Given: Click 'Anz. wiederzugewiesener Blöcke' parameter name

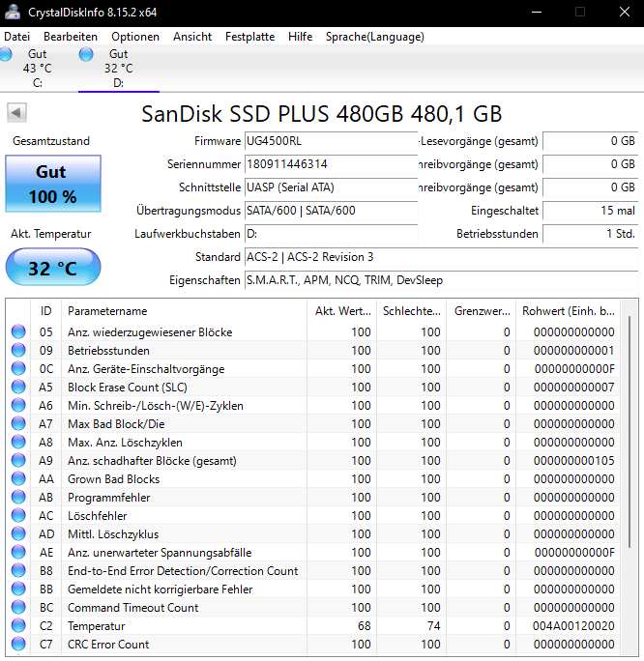Looking at the screenshot, I should pos(150,332).
